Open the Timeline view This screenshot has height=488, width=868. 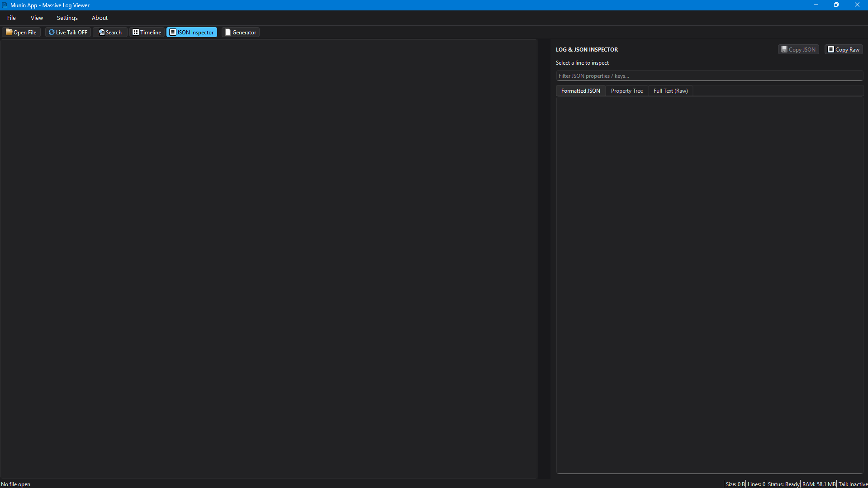tap(147, 32)
